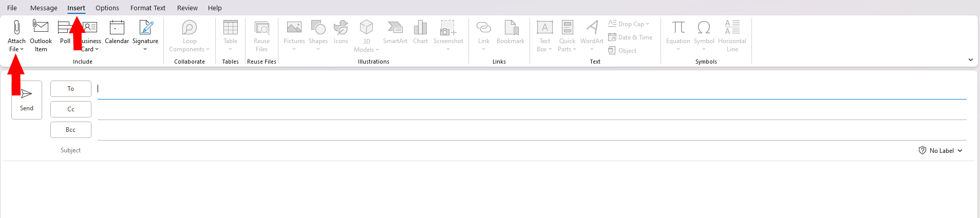Click the Equation pi icon
Image resolution: width=980 pixels, height=218 pixels.
point(678,28)
